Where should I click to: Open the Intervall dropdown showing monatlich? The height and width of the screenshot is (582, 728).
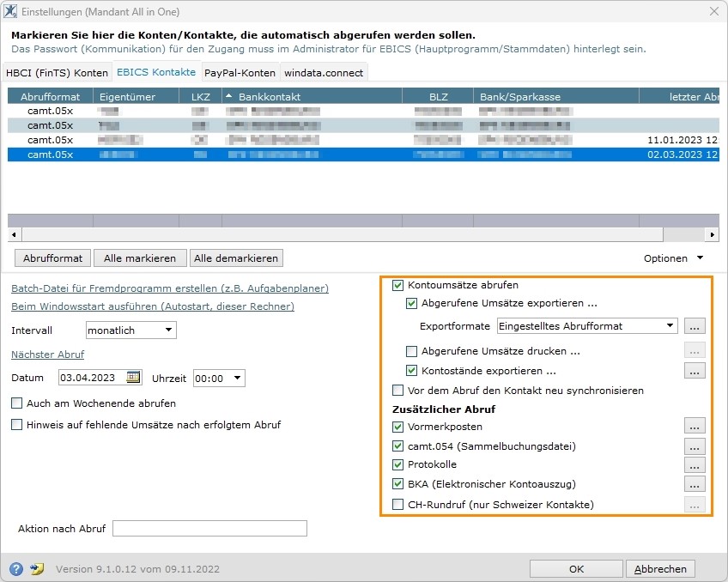pyautogui.click(x=131, y=330)
